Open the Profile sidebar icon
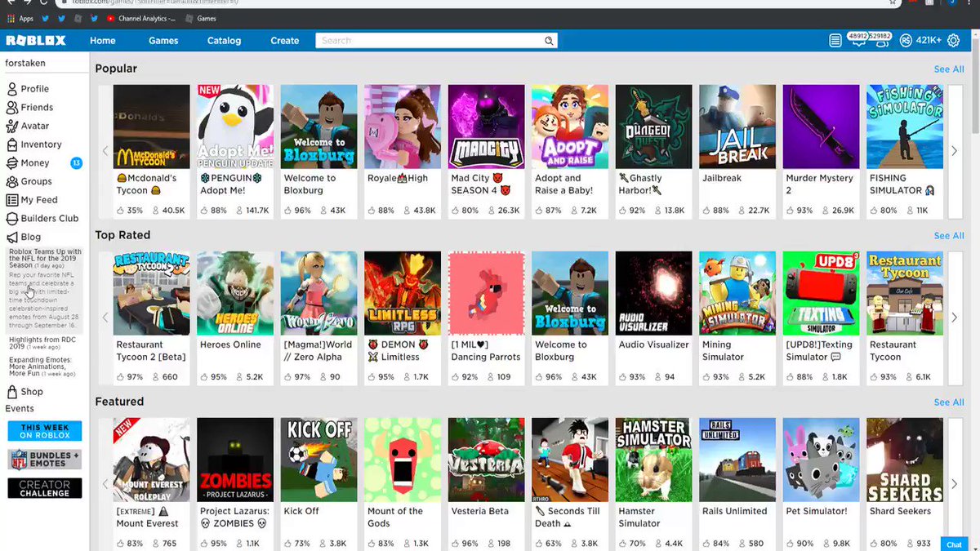 click(12, 89)
